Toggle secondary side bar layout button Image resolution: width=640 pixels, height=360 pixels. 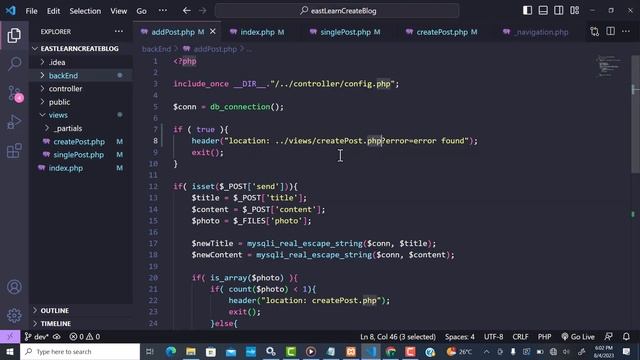pos(558,11)
